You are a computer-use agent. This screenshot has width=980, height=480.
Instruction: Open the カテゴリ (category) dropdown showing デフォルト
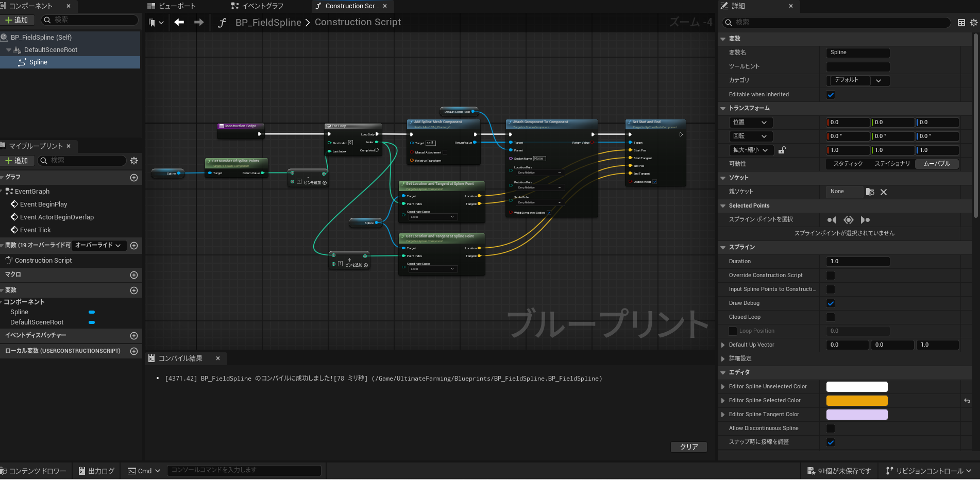click(x=879, y=80)
